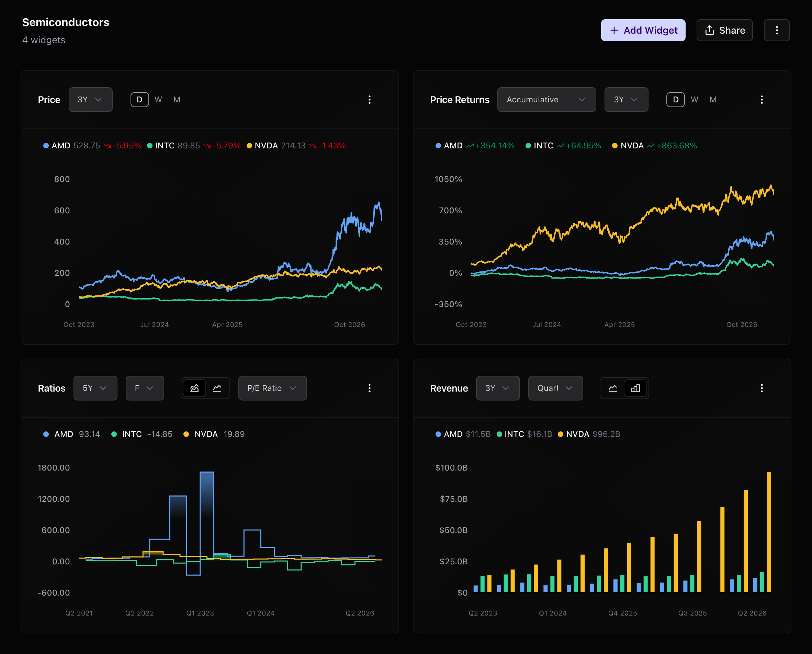Click the 4 widgets subtitle text
This screenshot has width=812, height=654.
(44, 40)
